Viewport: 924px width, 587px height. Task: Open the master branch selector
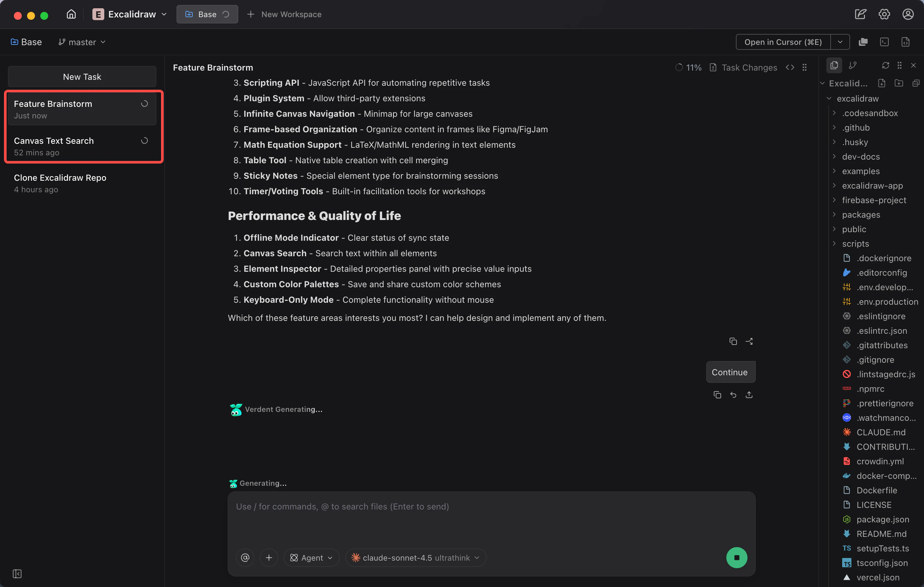(82, 42)
